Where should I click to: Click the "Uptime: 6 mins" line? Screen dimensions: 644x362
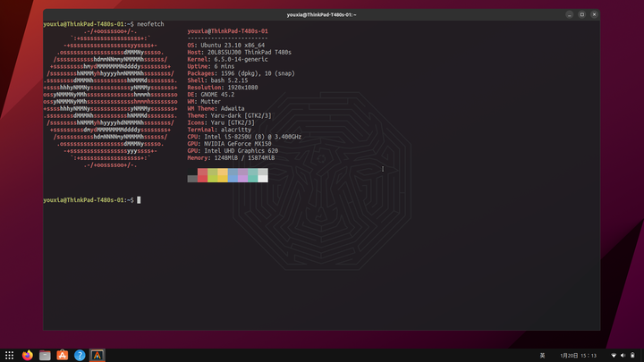[211, 66]
